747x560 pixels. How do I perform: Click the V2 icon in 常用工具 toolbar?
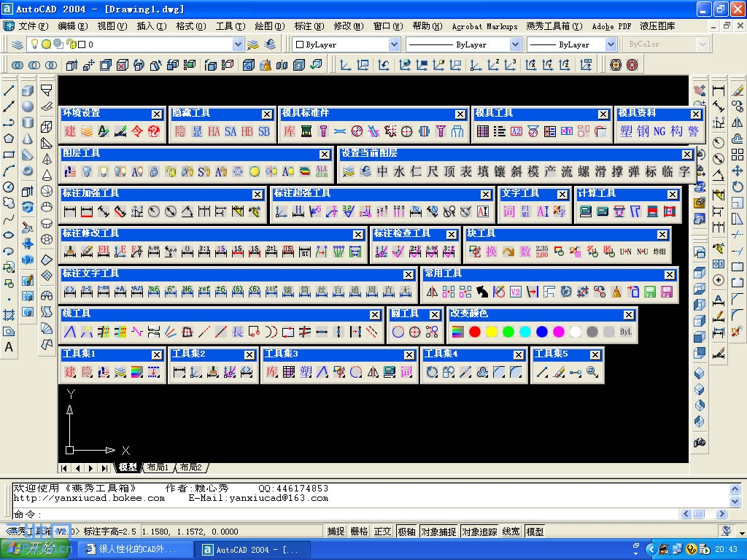516,292
